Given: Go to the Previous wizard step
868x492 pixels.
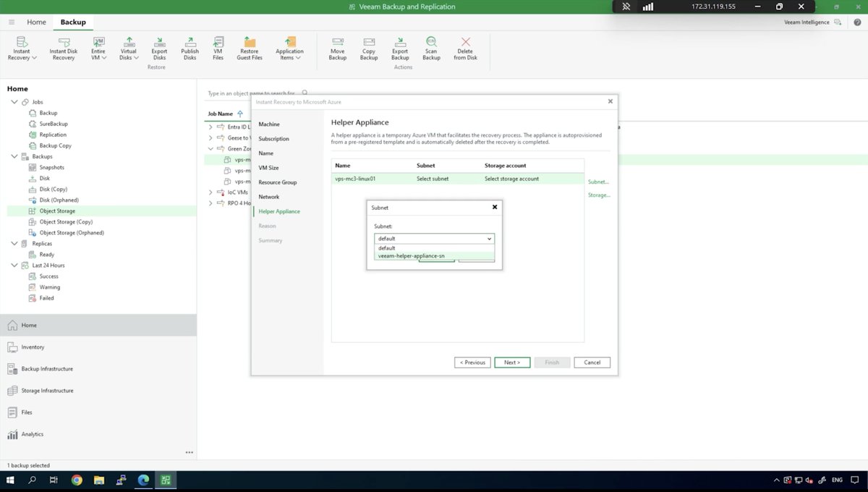Looking at the screenshot, I should coord(472,362).
